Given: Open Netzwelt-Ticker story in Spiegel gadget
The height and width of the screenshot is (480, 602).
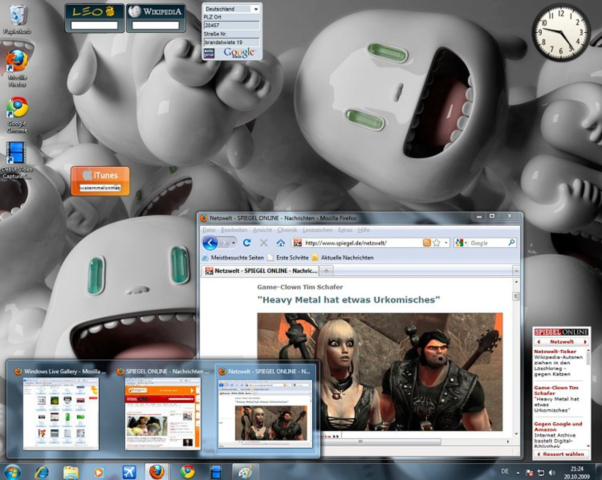Looking at the screenshot, I should click(555, 351).
